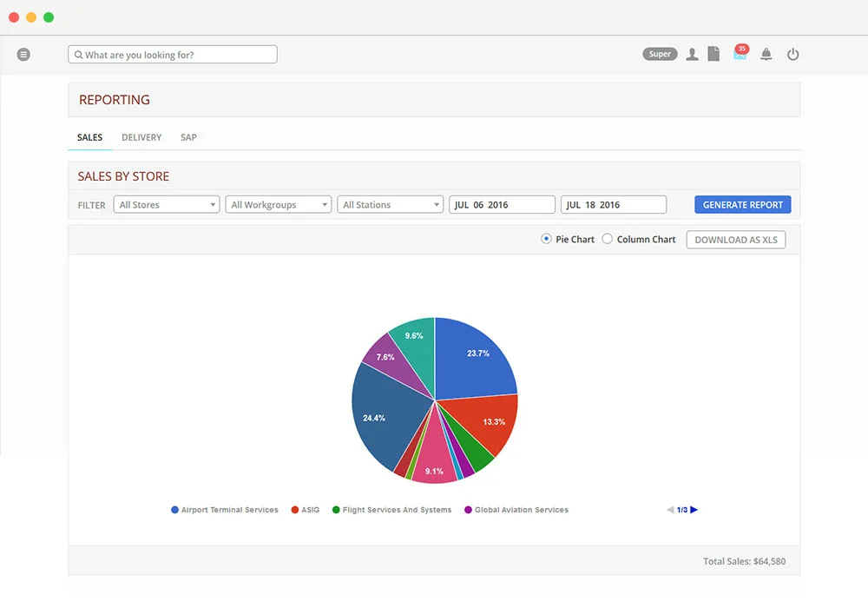868x608 pixels.
Task: Switch to Column Chart view
Action: 607,239
